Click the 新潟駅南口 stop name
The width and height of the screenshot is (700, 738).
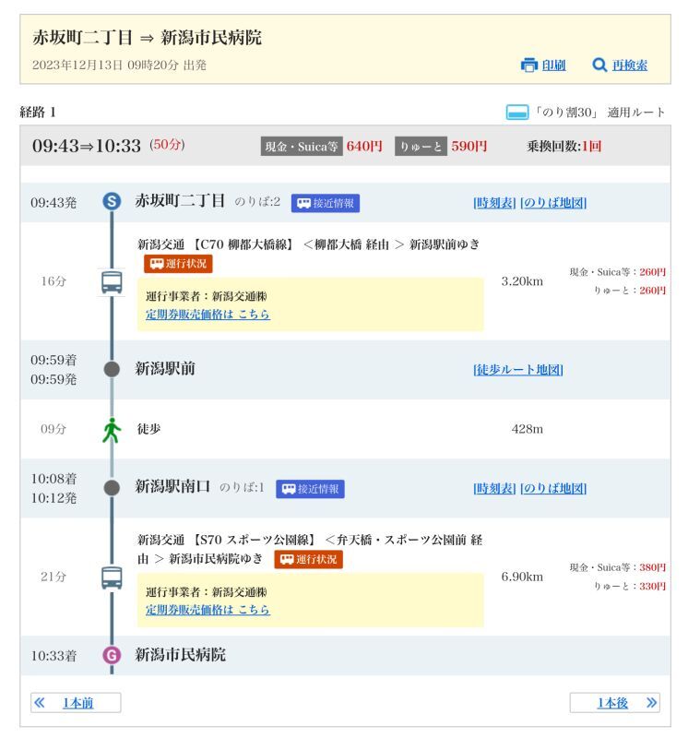[x=172, y=487]
